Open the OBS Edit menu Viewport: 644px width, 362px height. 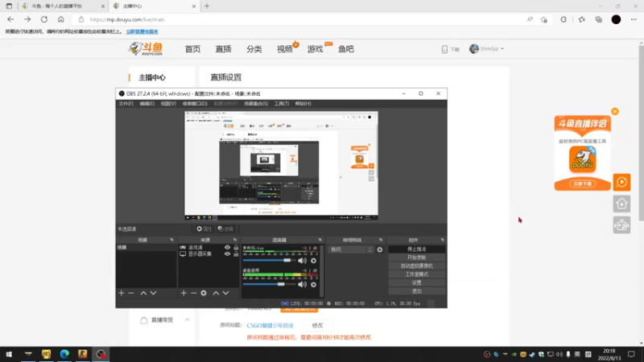tap(147, 104)
